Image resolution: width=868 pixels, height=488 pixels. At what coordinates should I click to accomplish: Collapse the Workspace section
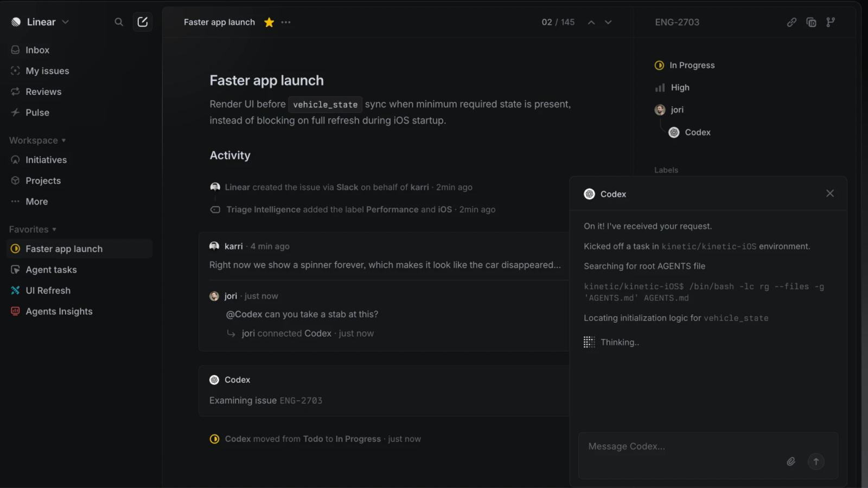tap(37, 140)
